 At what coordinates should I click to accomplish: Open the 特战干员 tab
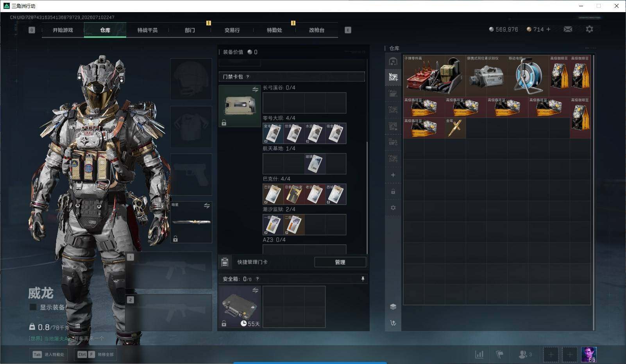(x=147, y=30)
